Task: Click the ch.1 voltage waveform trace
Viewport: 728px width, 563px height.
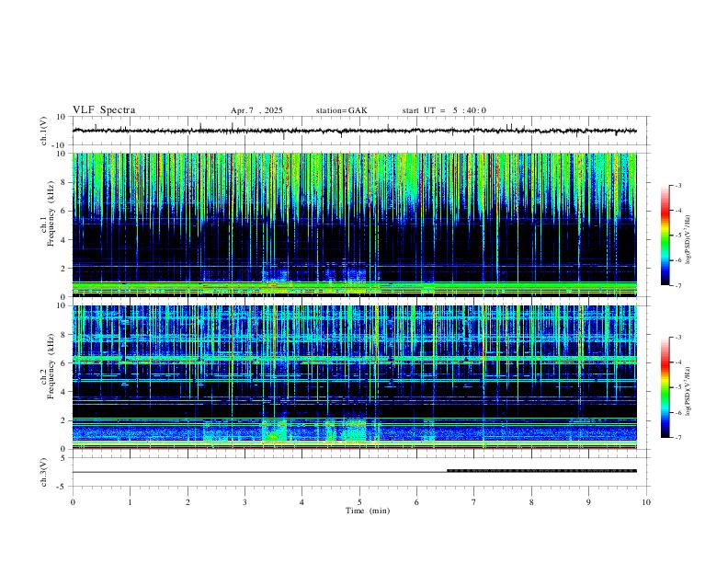Action: tap(354, 131)
